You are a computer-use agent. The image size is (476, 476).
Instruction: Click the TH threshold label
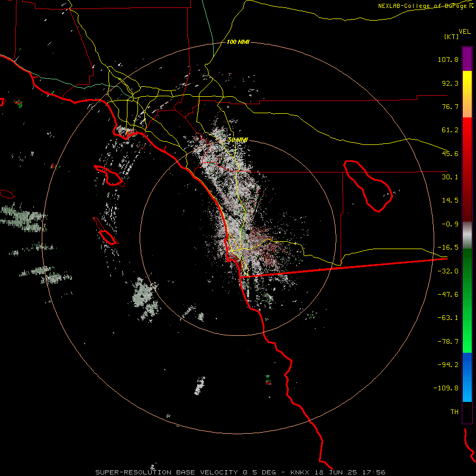pyautogui.click(x=454, y=412)
